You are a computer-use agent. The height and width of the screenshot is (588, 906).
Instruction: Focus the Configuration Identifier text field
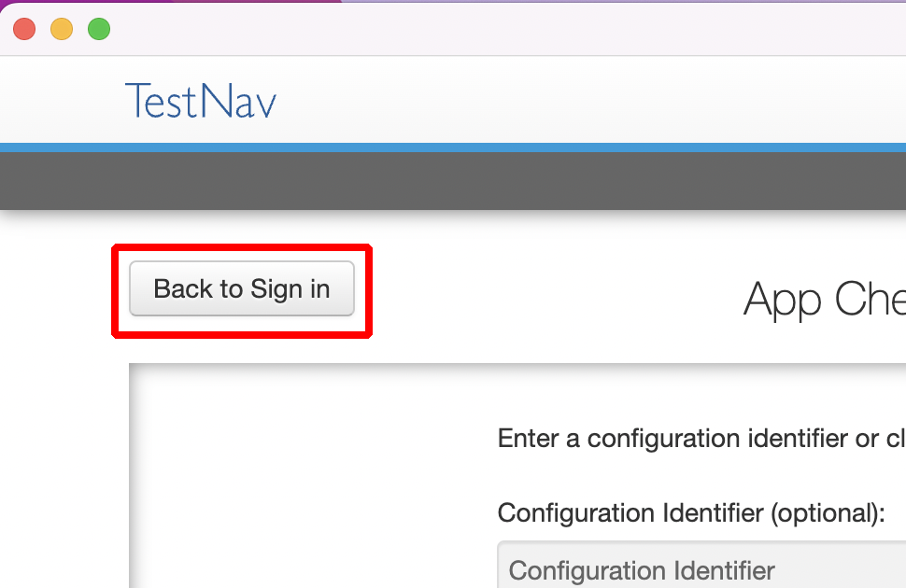[701, 565]
